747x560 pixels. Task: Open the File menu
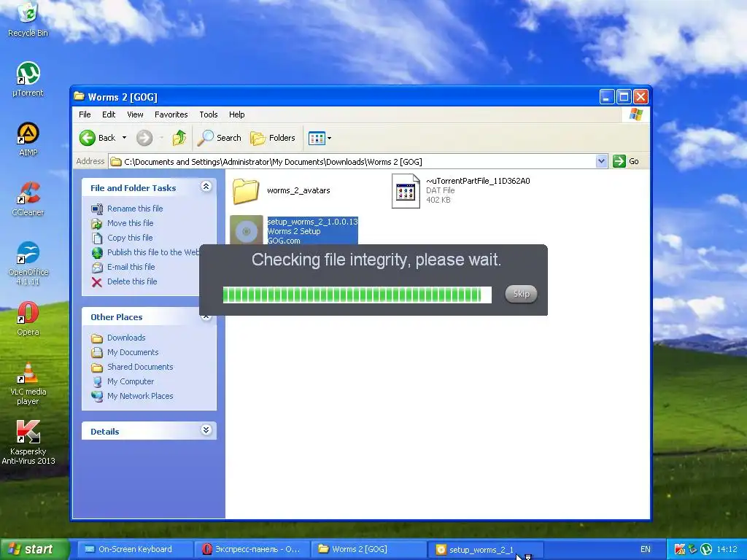tap(85, 114)
